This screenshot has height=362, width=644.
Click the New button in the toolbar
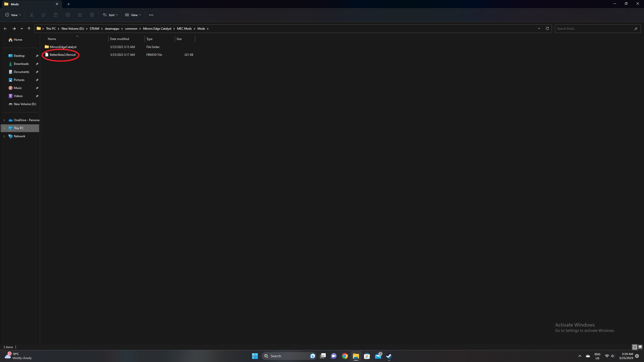[x=13, y=15]
